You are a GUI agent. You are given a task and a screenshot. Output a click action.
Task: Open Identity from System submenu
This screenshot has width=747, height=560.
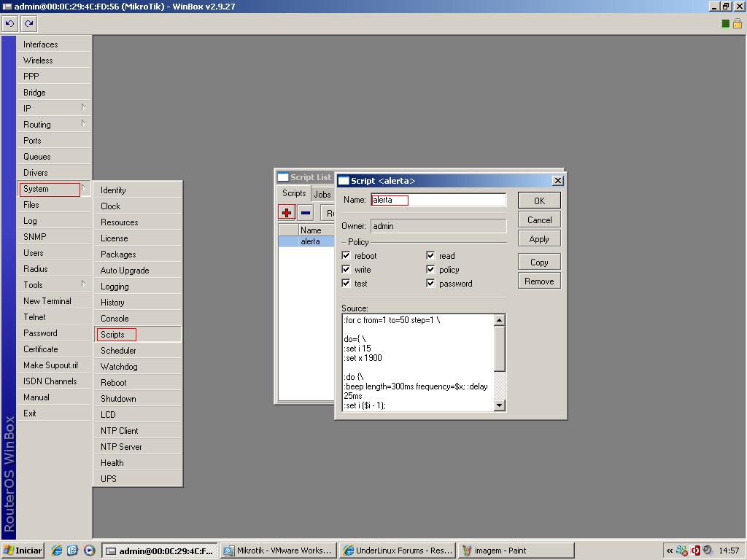[x=138, y=190]
